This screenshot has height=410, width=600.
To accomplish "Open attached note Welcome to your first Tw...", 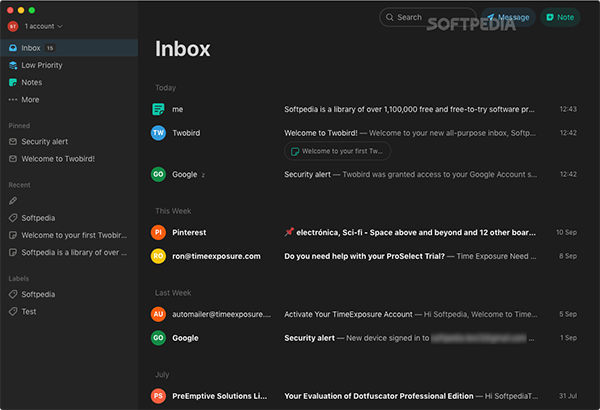I will [x=338, y=151].
